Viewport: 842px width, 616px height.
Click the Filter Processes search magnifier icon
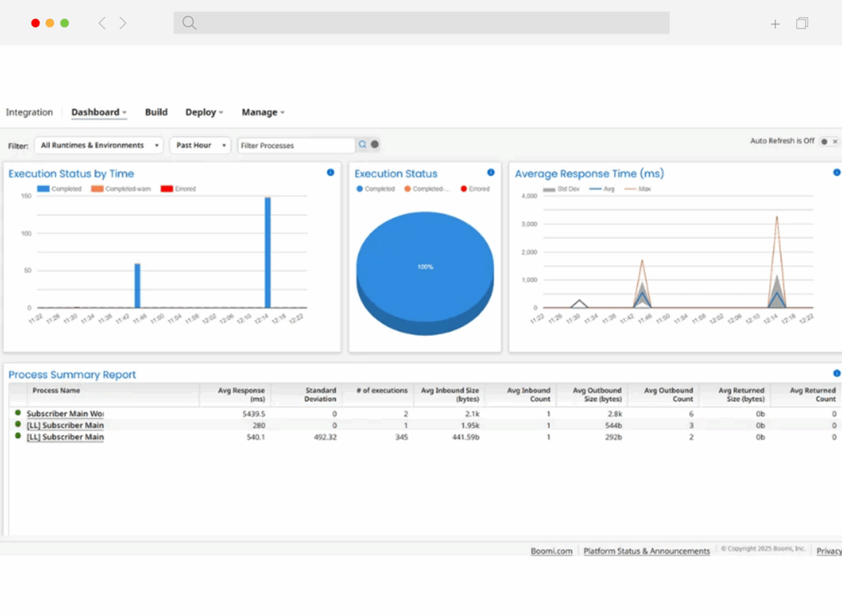pos(363,145)
